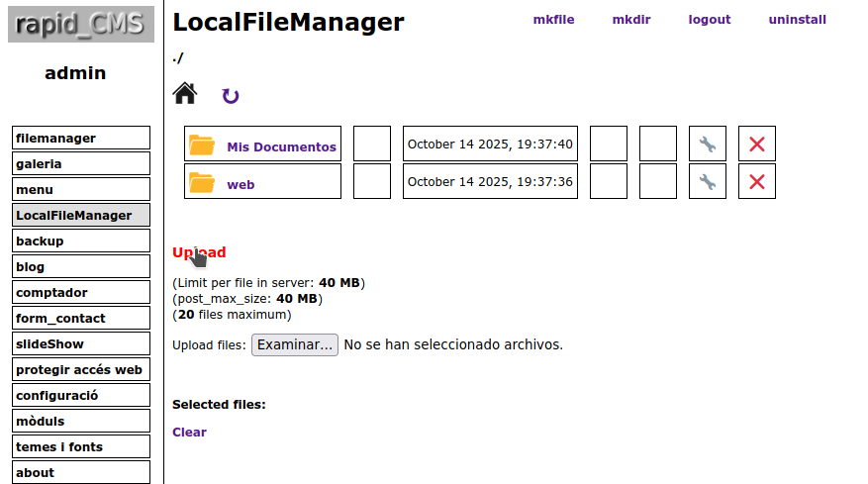Click the mkdir link
868x484 pixels.
coord(631,20)
